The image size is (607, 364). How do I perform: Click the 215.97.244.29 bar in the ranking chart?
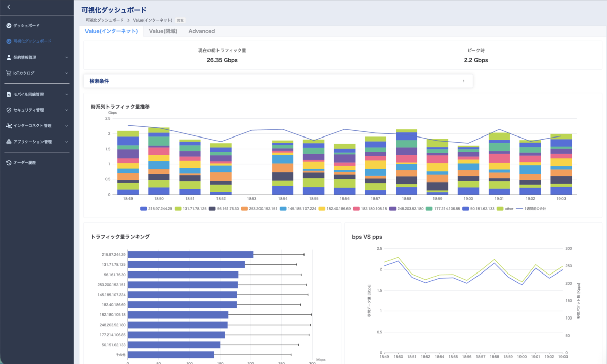click(x=191, y=255)
